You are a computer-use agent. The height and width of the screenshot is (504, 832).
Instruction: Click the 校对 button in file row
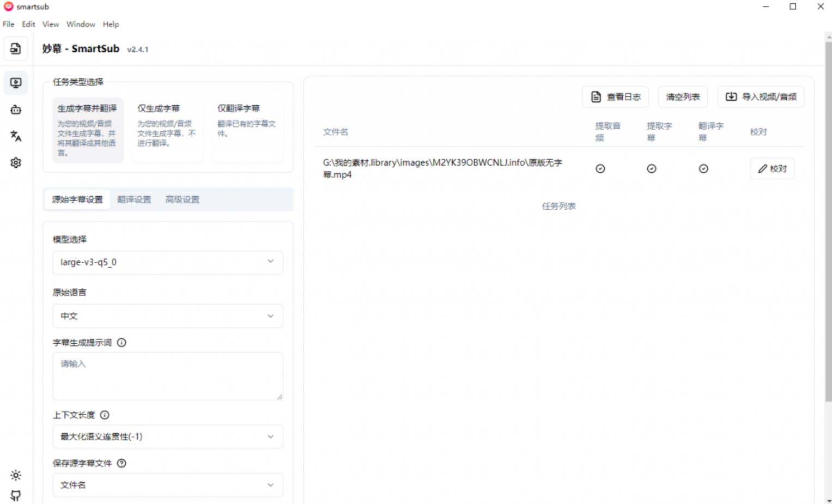(x=772, y=169)
